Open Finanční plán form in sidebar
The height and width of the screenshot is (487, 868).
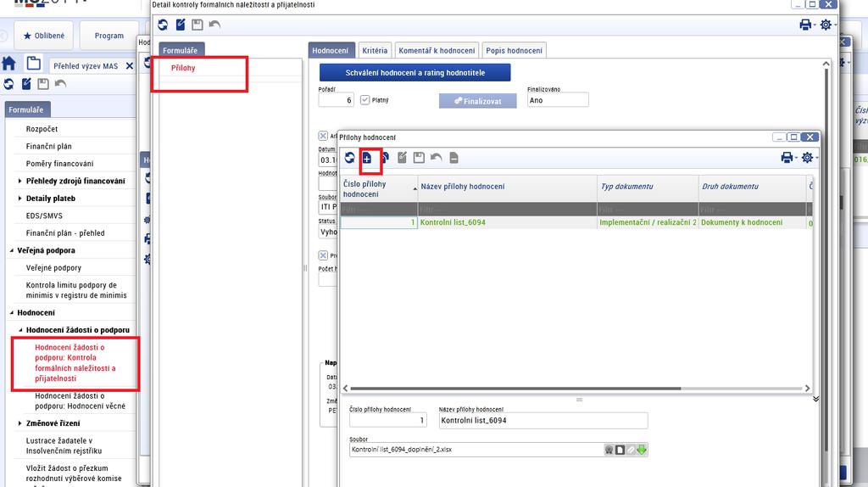point(48,146)
